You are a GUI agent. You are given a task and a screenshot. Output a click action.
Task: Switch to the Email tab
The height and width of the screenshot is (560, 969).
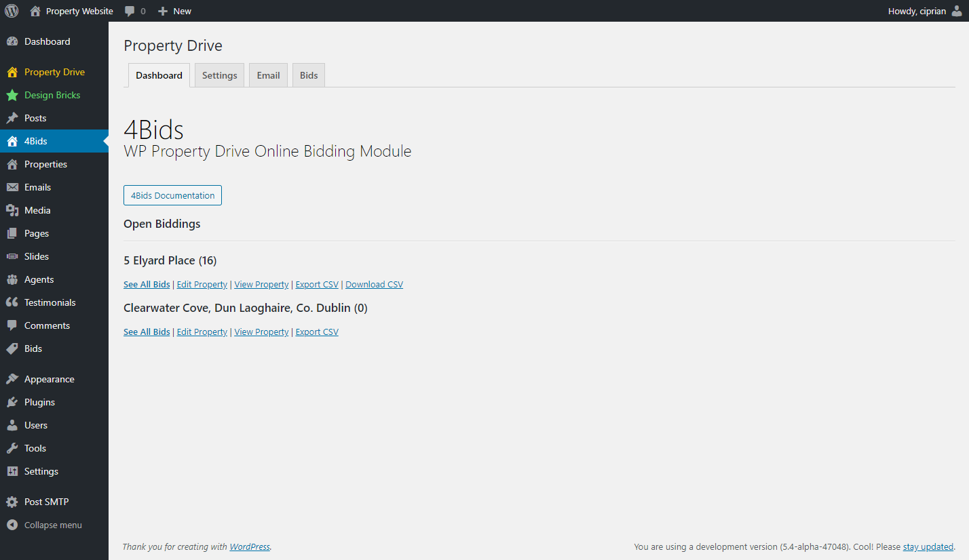(268, 75)
